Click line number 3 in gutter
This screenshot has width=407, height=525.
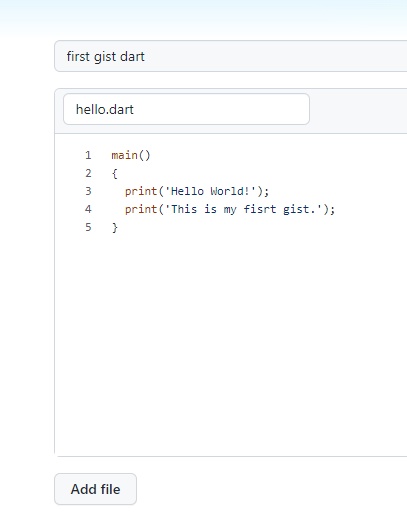point(88,191)
